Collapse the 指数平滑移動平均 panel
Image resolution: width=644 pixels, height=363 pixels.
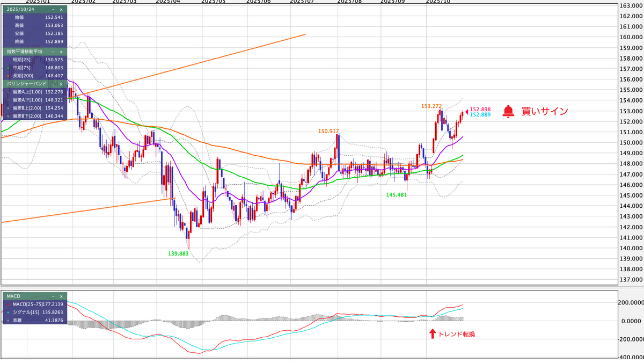click(53, 52)
